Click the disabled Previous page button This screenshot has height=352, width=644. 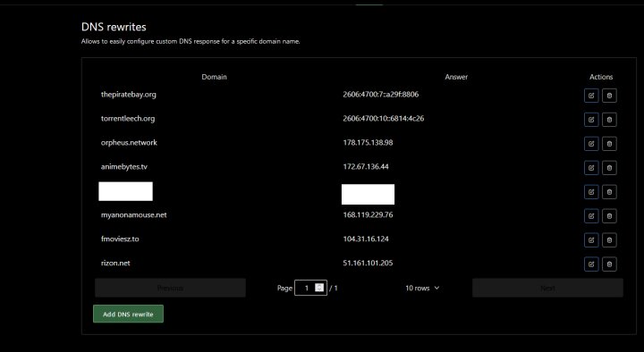(170, 288)
